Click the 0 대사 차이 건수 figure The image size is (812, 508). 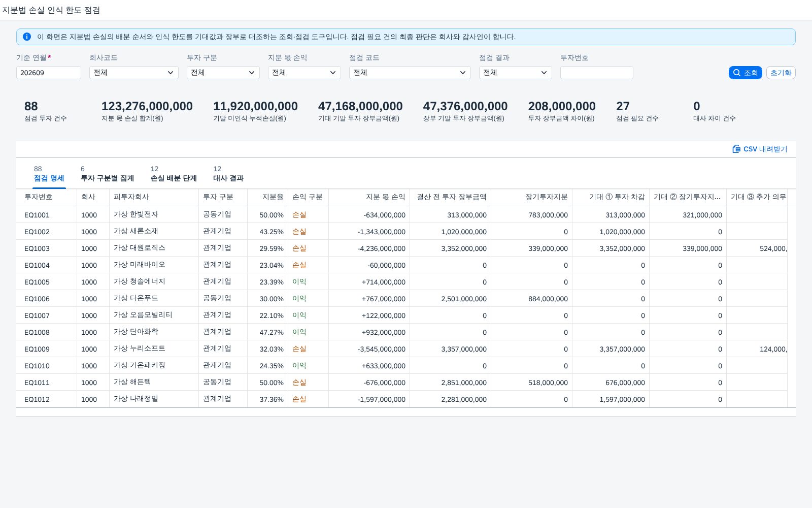(x=697, y=106)
